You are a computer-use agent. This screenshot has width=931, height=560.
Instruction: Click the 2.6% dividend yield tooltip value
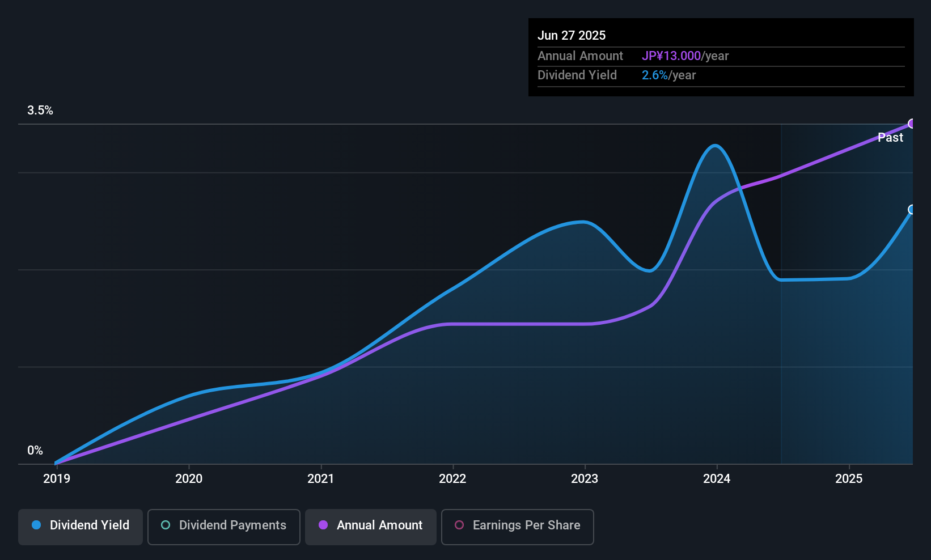click(x=655, y=75)
